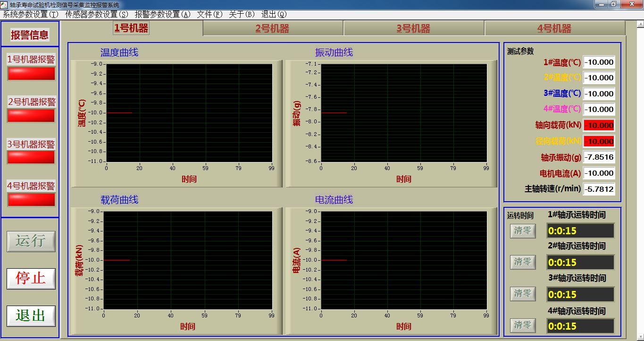Image resolution: width=644 pixels, height=341 pixels.
Task: Click the red 轴向载荷(kN) value field
Action: [599, 125]
